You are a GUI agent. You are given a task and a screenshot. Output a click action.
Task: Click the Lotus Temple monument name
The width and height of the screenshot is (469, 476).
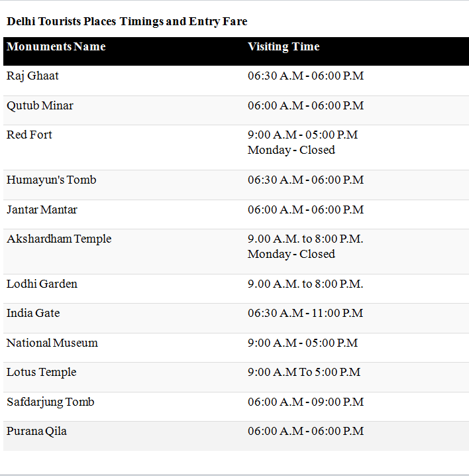[x=41, y=373]
